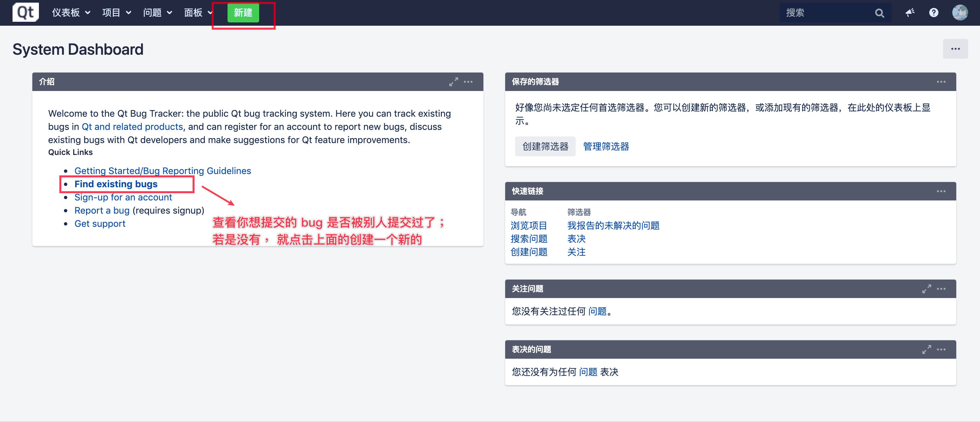The height and width of the screenshot is (422, 980).
Task: Open the 面板 menu
Action: pyautogui.click(x=198, y=13)
